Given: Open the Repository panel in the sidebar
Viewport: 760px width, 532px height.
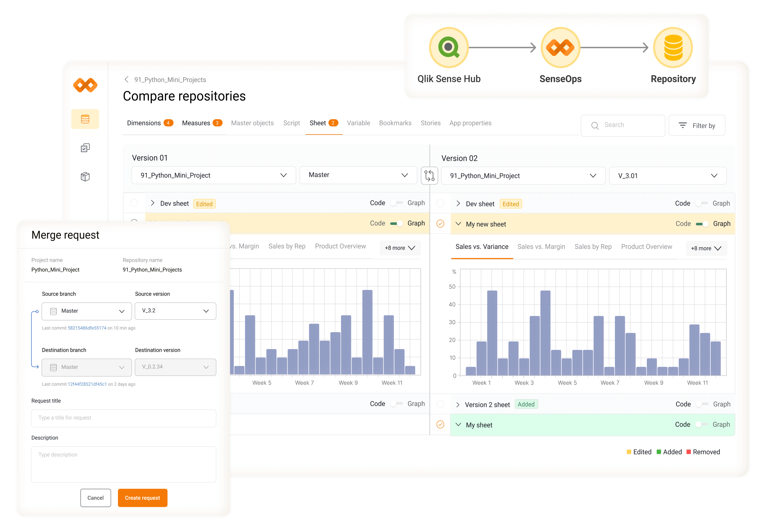Looking at the screenshot, I should [85, 119].
